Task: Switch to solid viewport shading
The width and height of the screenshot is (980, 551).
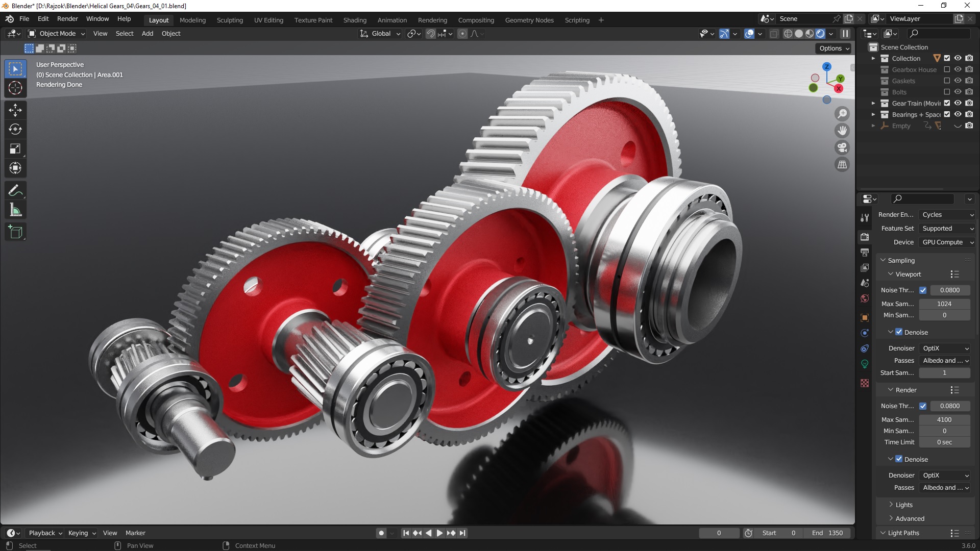Action: [x=799, y=34]
